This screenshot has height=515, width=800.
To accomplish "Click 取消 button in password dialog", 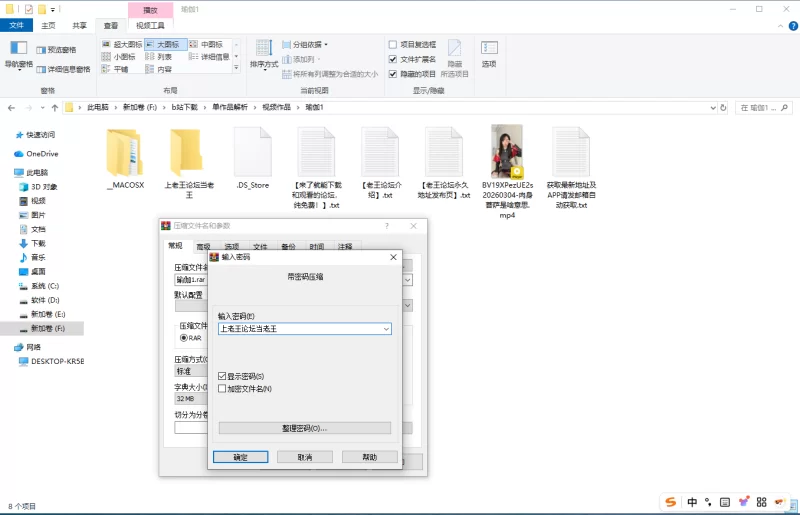I will pyautogui.click(x=305, y=457).
